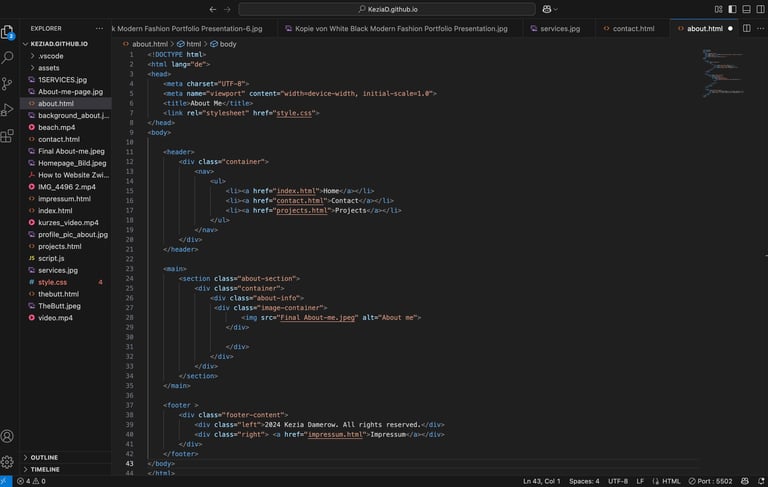Click the code minimap overview
Screen dimensions: 768x487
point(723,73)
